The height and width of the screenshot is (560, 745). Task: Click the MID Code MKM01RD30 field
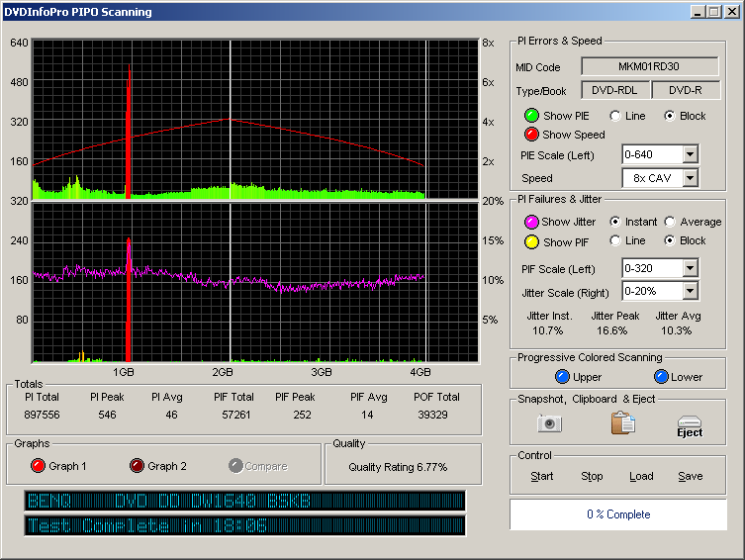click(650, 67)
